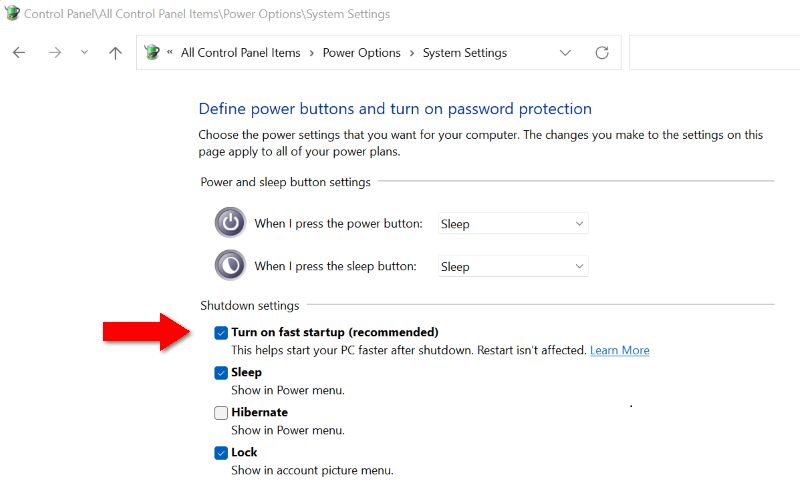Image resolution: width=800 pixels, height=493 pixels.
Task: Click the Back navigation arrow
Action: tap(19, 53)
